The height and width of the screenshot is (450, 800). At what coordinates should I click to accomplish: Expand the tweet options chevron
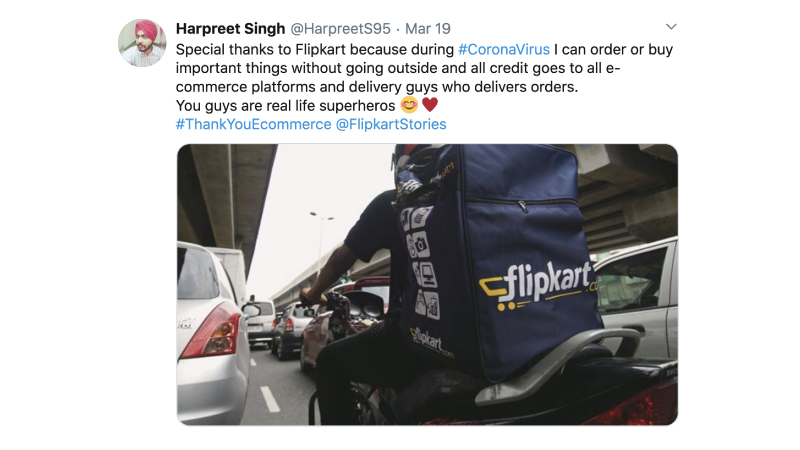pos(671,27)
